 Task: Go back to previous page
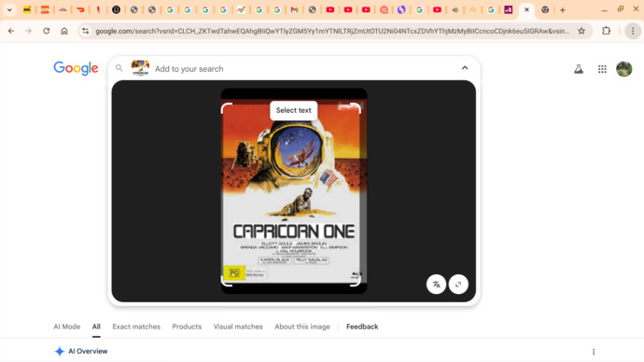(x=11, y=31)
